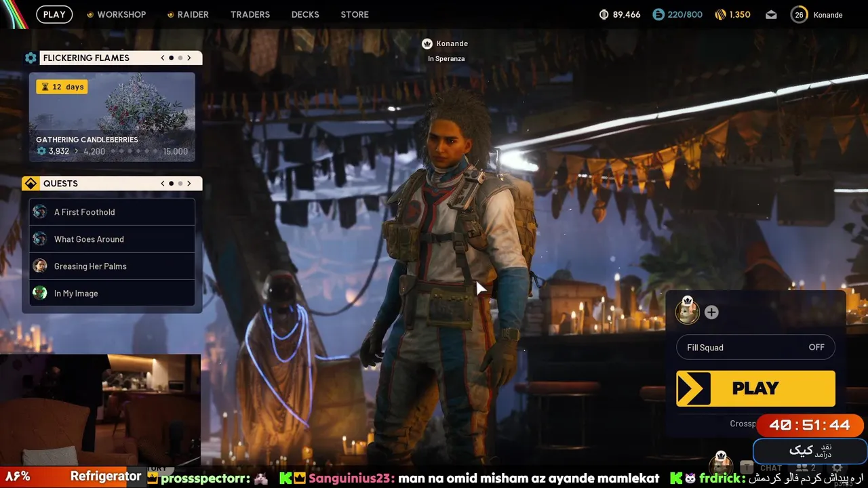Click the streamer webcam overlay
This screenshot has width=868, height=488.
pyautogui.click(x=100, y=409)
